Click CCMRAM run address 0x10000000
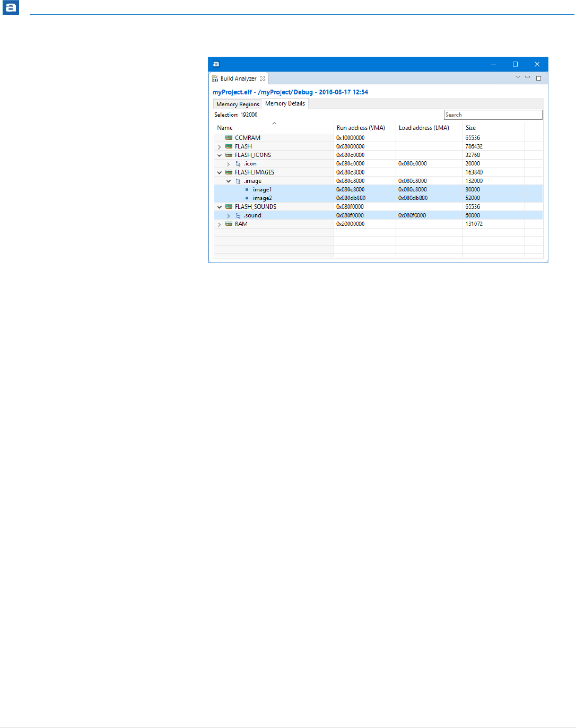Screen dimensions: 576x728 (351, 138)
